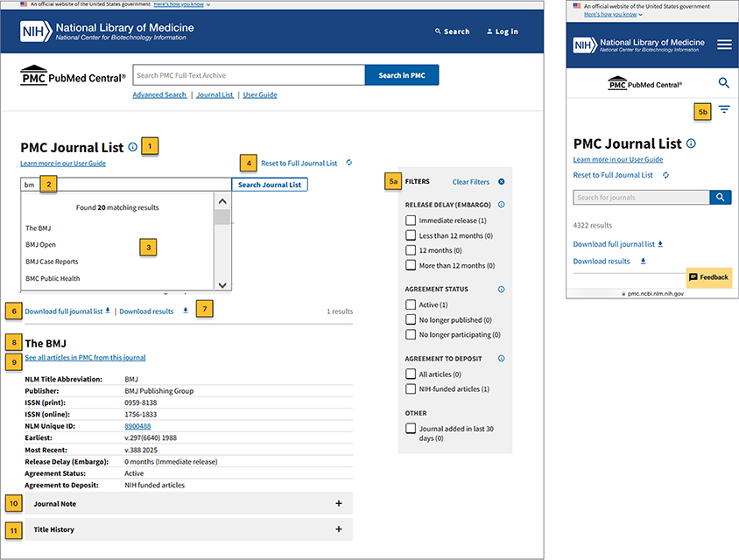Click the suggestion list scroll up arrow

(x=222, y=201)
